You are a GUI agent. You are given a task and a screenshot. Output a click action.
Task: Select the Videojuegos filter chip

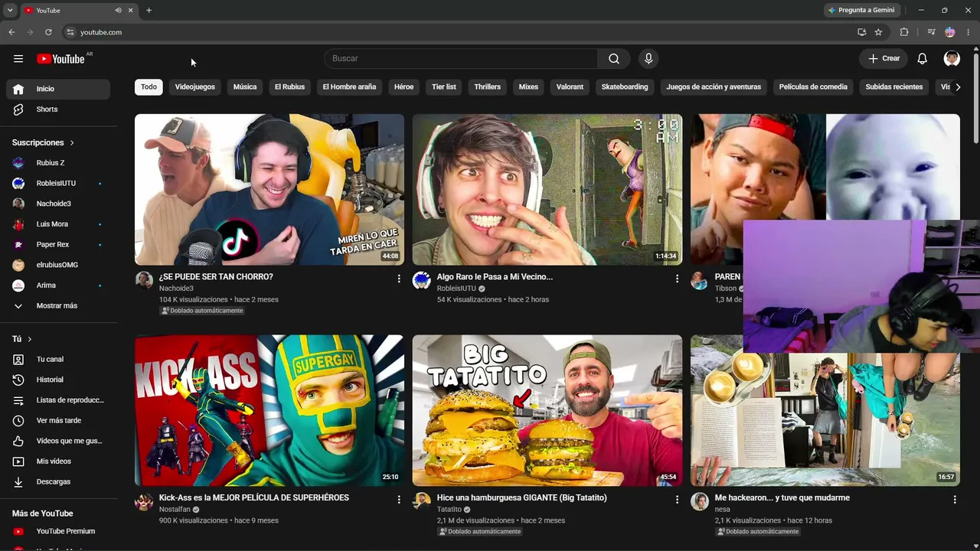tap(195, 87)
